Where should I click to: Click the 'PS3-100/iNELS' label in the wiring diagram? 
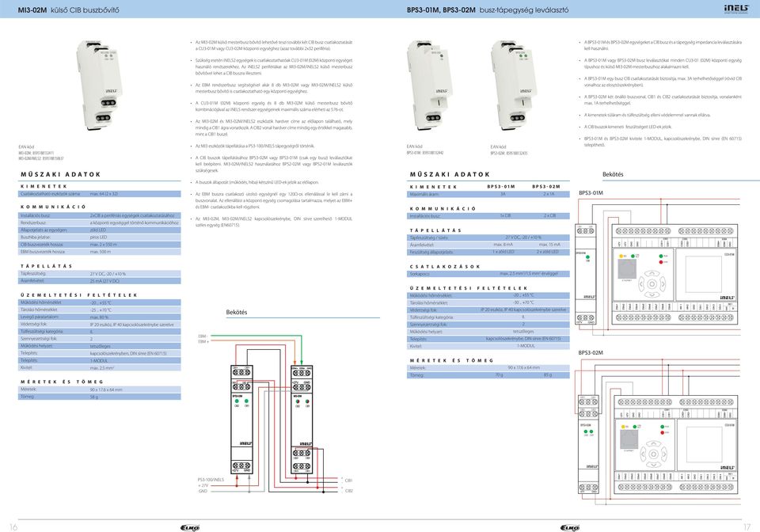211,480
